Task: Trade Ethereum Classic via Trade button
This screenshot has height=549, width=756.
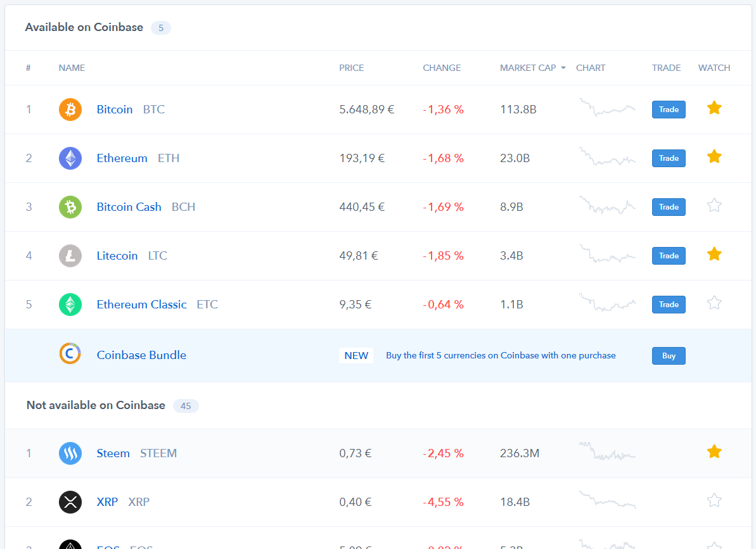Action: 669,305
